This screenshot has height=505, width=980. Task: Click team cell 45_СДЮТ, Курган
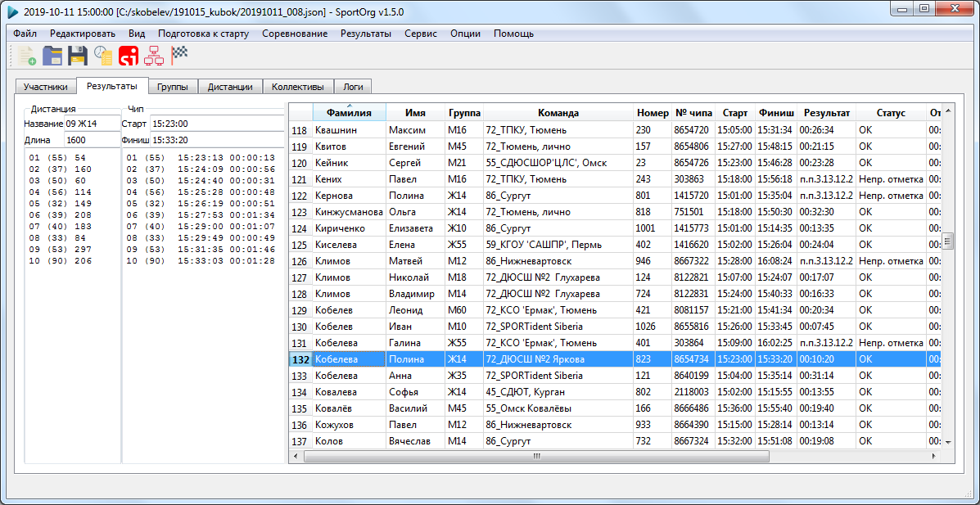coord(558,392)
